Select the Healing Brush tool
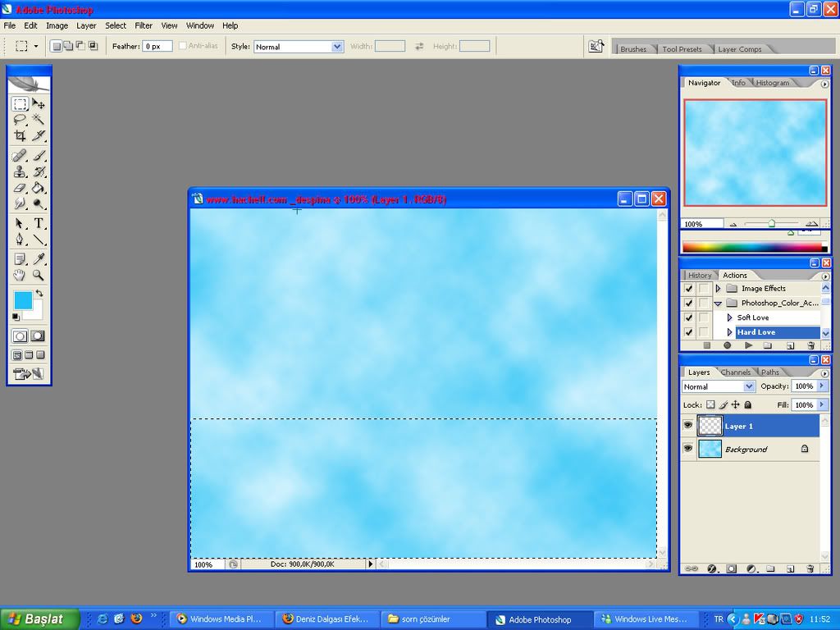This screenshot has width=840, height=630. 20,156
